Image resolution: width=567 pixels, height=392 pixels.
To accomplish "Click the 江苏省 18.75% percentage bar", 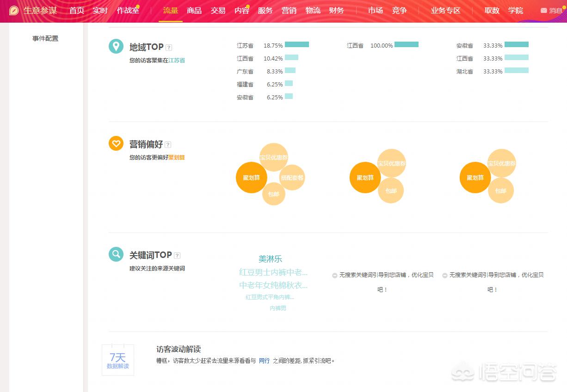I will [296, 45].
